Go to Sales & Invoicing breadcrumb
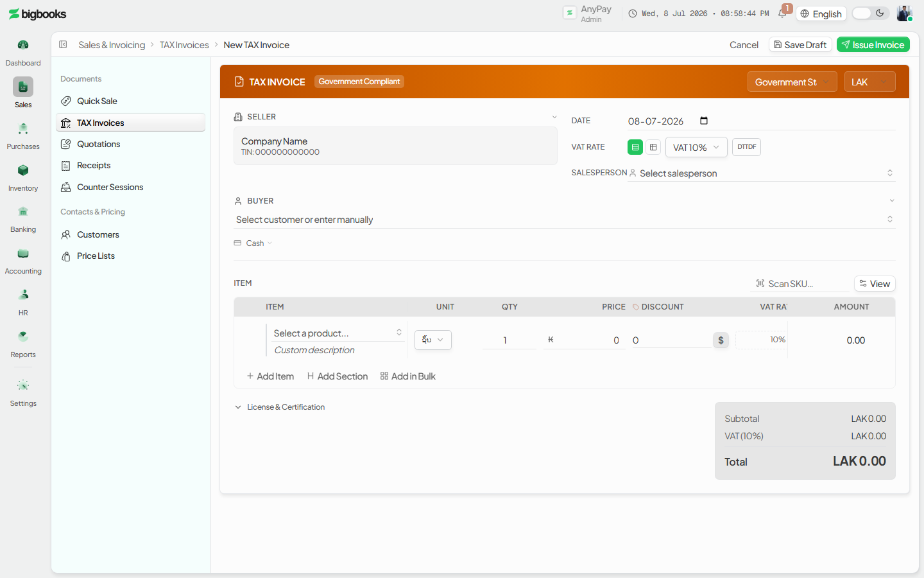Viewport: 924px width, 578px height. (112, 45)
